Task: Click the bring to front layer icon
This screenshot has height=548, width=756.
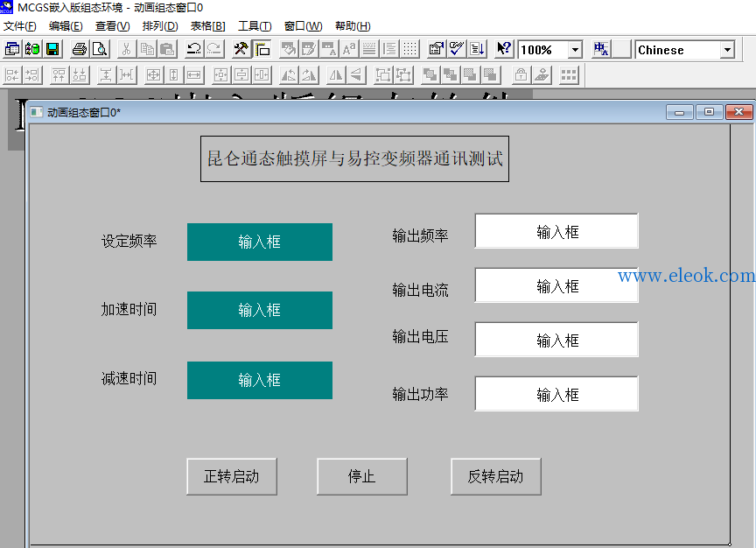Action: 430,75
